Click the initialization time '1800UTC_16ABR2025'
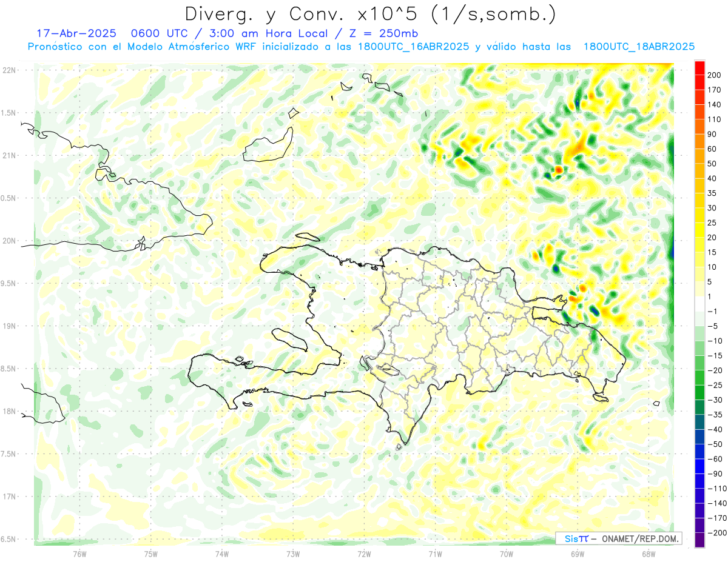Screen dimensions: 728x562 pos(414,47)
